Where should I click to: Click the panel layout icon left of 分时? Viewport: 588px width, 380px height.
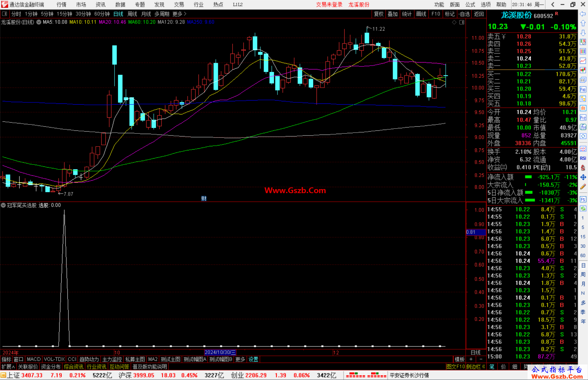(4, 14)
